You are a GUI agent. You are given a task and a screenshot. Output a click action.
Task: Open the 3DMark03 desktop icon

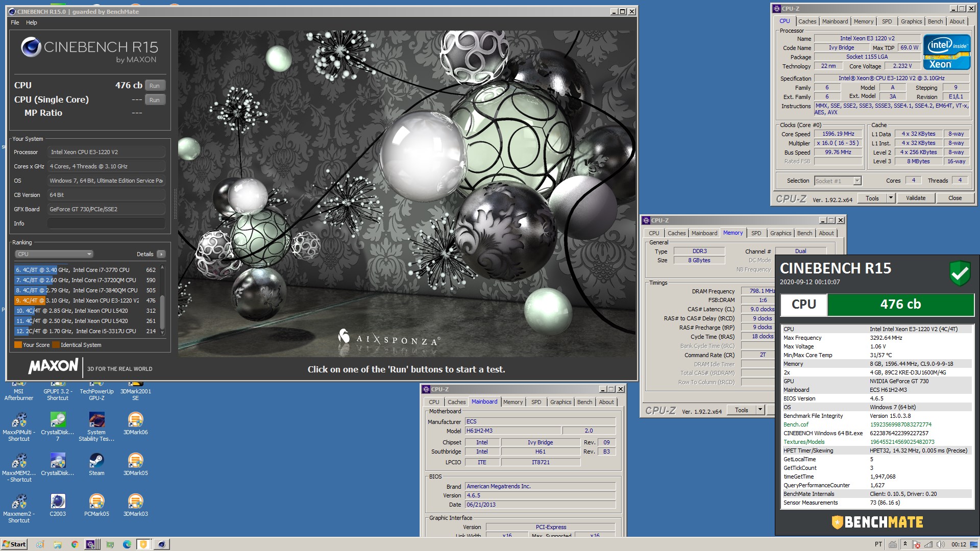pos(135,505)
